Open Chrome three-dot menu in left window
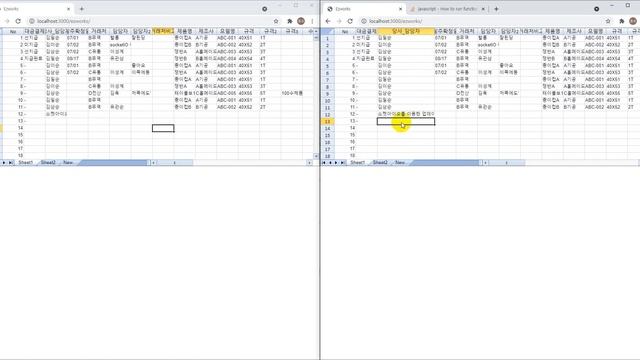 pos(312,21)
